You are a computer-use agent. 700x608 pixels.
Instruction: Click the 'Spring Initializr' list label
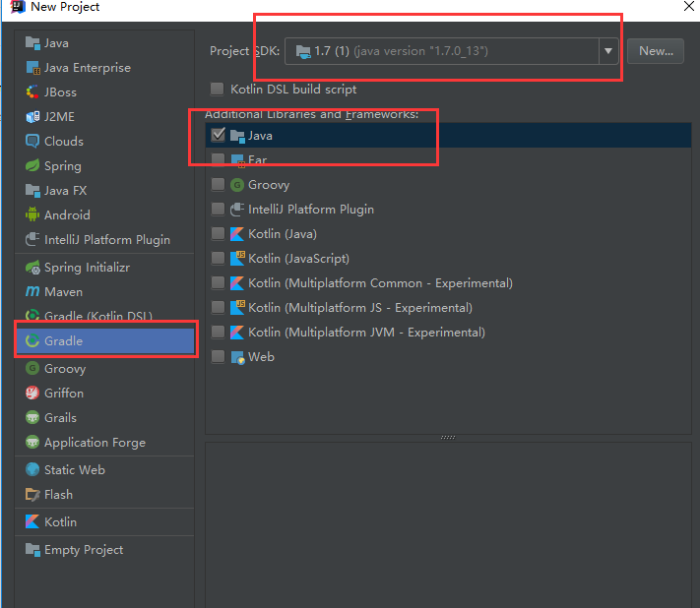click(87, 268)
